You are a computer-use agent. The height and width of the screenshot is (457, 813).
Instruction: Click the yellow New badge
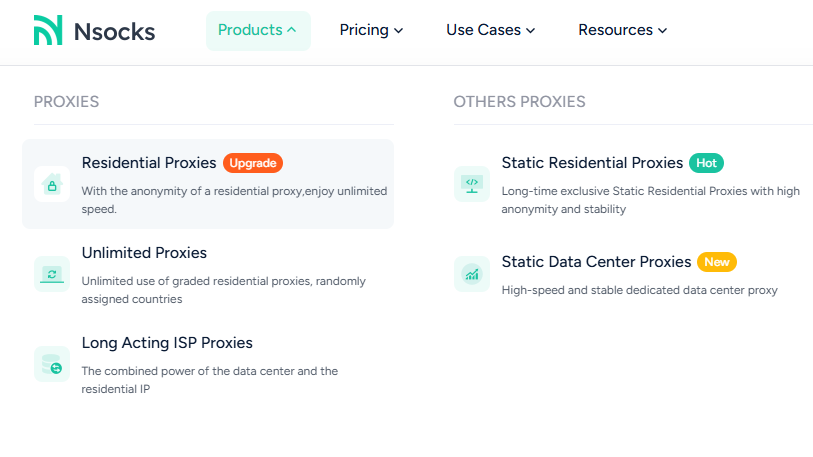[716, 262]
